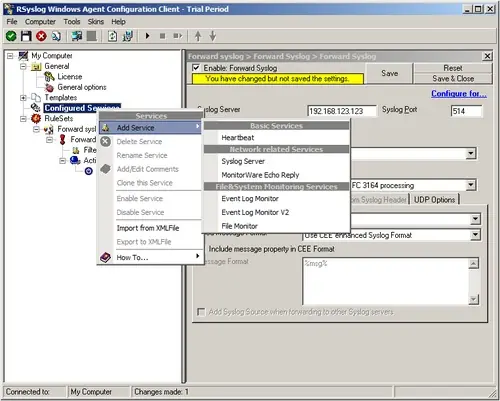Start the service with the play icon
The width and height of the screenshot is (500, 401).
click(x=148, y=36)
